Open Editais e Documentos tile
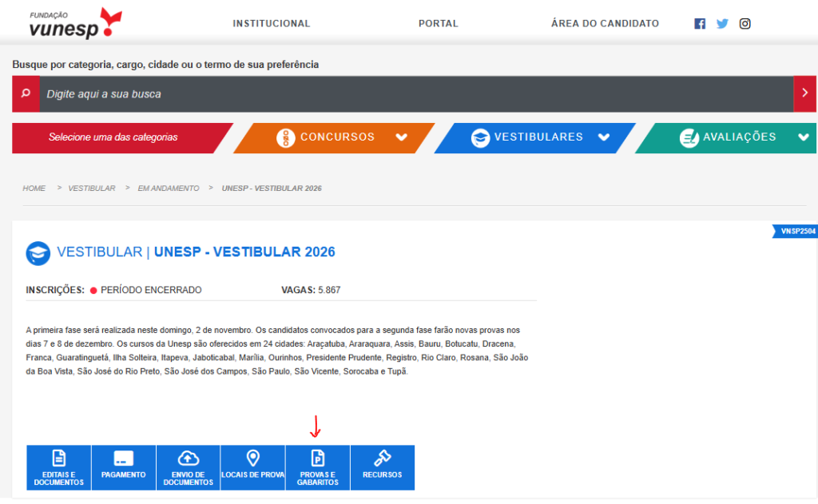The height and width of the screenshot is (504, 818). (58, 467)
